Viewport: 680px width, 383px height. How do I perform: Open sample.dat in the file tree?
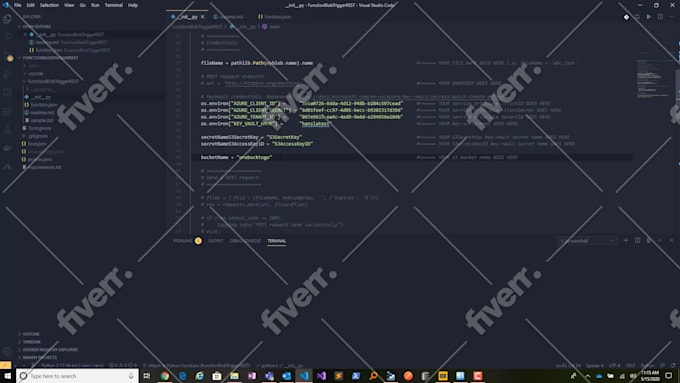click(42, 120)
